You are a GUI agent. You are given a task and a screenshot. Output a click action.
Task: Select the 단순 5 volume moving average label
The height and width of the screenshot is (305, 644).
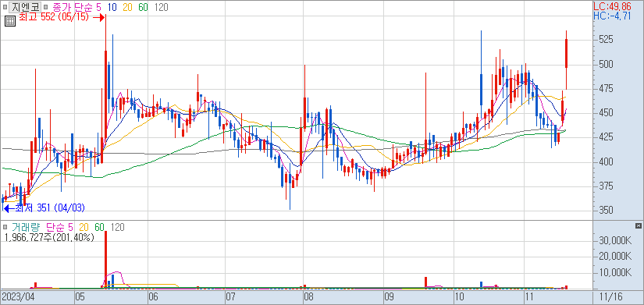click(59, 227)
